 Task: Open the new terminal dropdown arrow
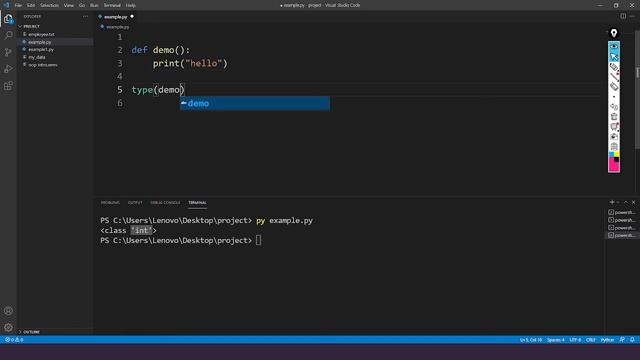pos(618,202)
